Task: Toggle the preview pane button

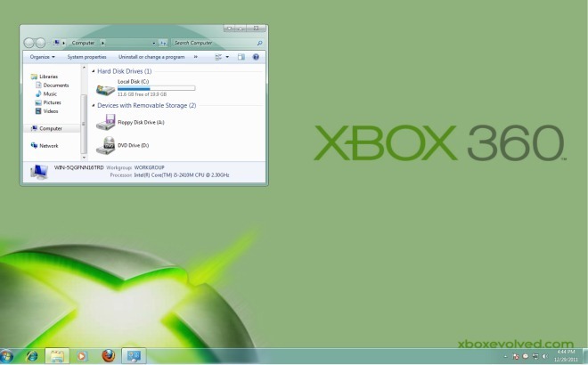Action: (x=241, y=57)
